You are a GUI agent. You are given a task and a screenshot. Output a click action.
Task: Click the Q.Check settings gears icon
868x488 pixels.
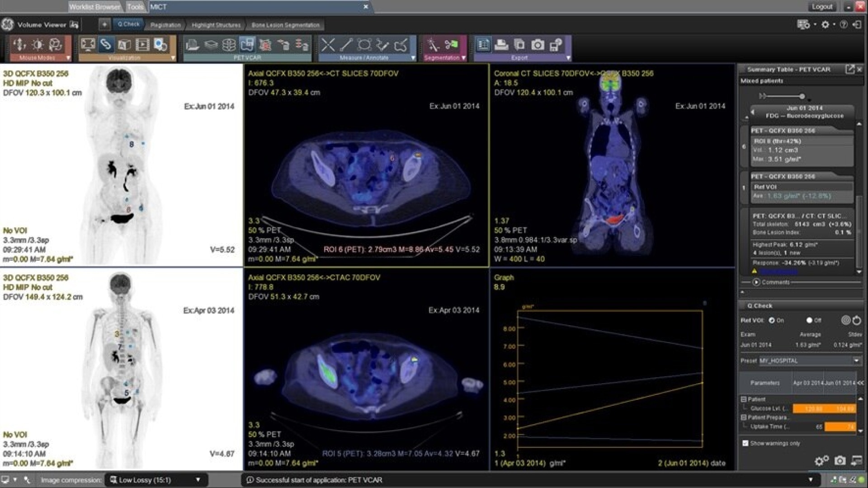pos(821,461)
